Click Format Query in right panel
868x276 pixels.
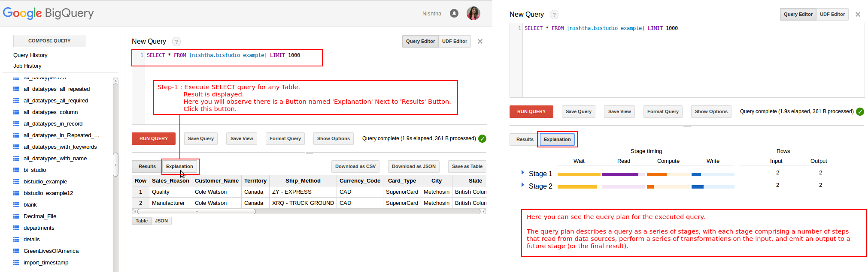pyautogui.click(x=663, y=111)
